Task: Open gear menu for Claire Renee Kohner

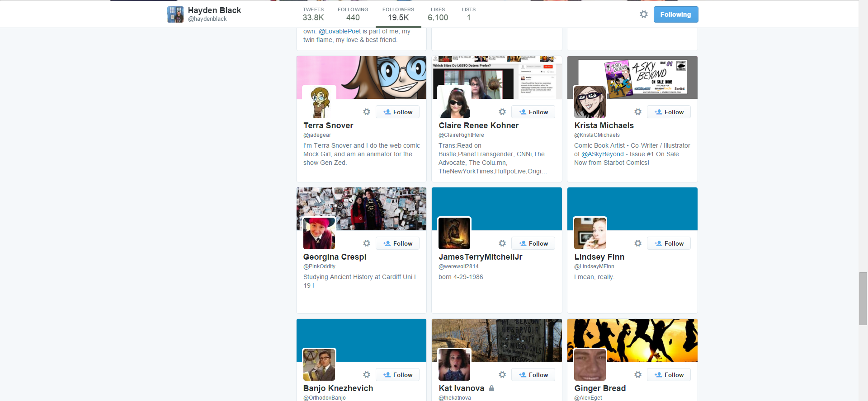Action: click(502, 112)
